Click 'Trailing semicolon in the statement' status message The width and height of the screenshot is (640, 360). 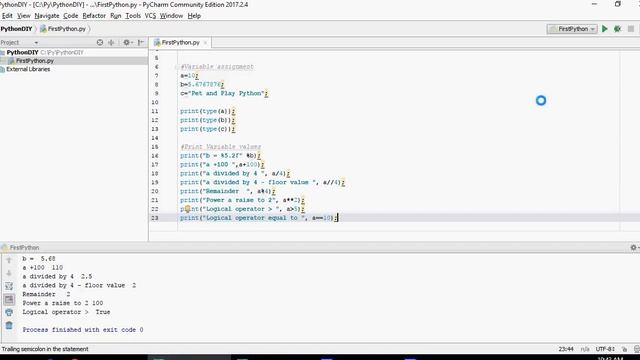(x=45, y=349)
